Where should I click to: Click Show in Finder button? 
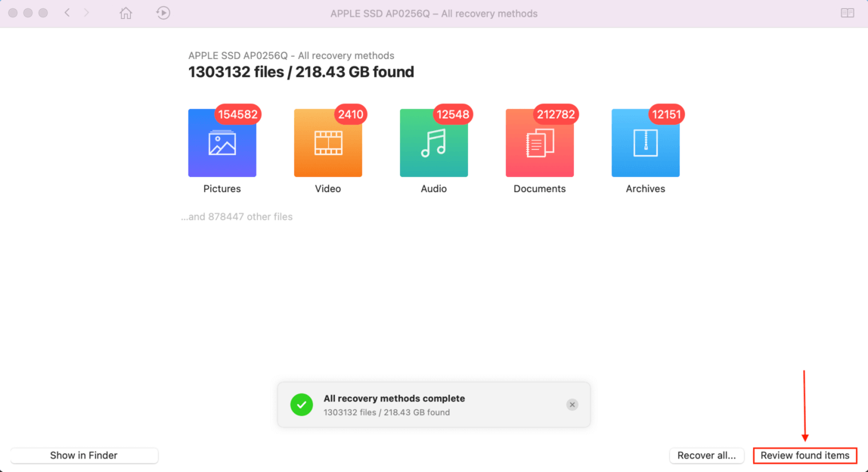(84, 455)
